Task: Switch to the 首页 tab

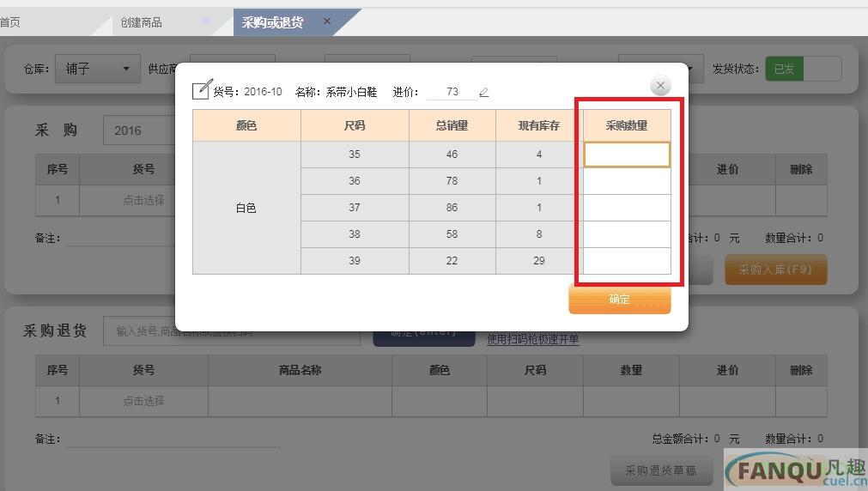Action: [10, 22]
